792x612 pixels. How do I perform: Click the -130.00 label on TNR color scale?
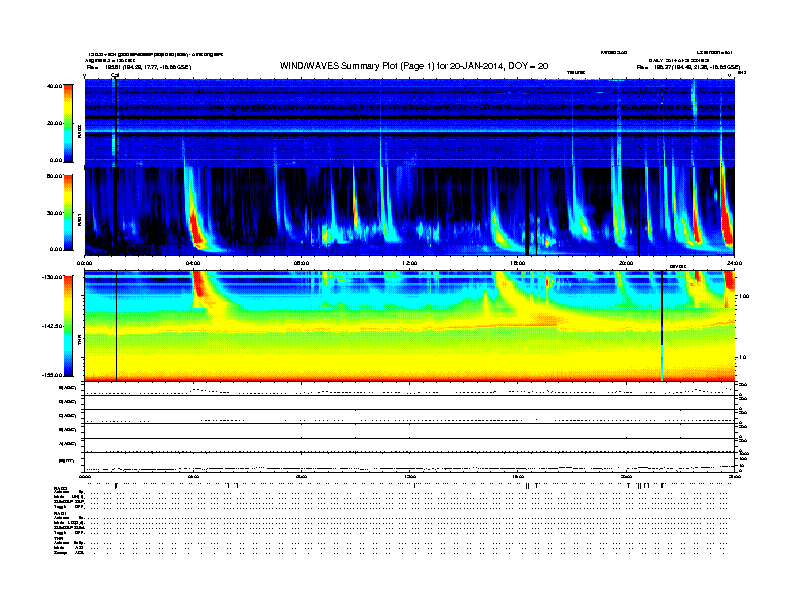tap(52, 277)
